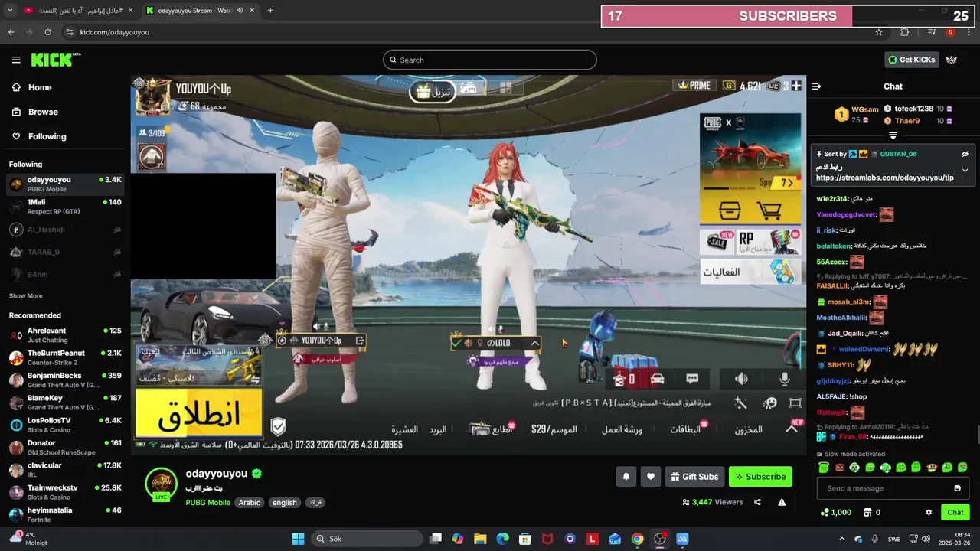This screenshot has height=551, width=980.
Task: Hide the pinned chat message
Action: click(x=965, y=154)
